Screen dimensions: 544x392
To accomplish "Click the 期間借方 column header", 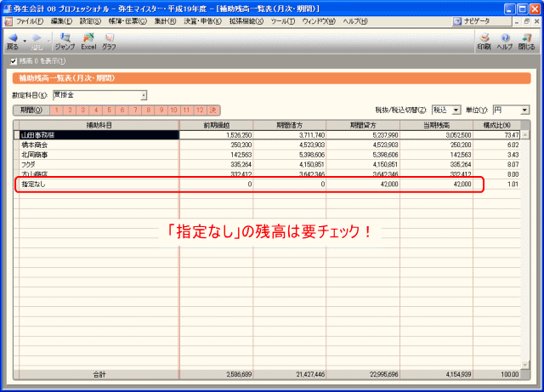I will coord(290,125).
